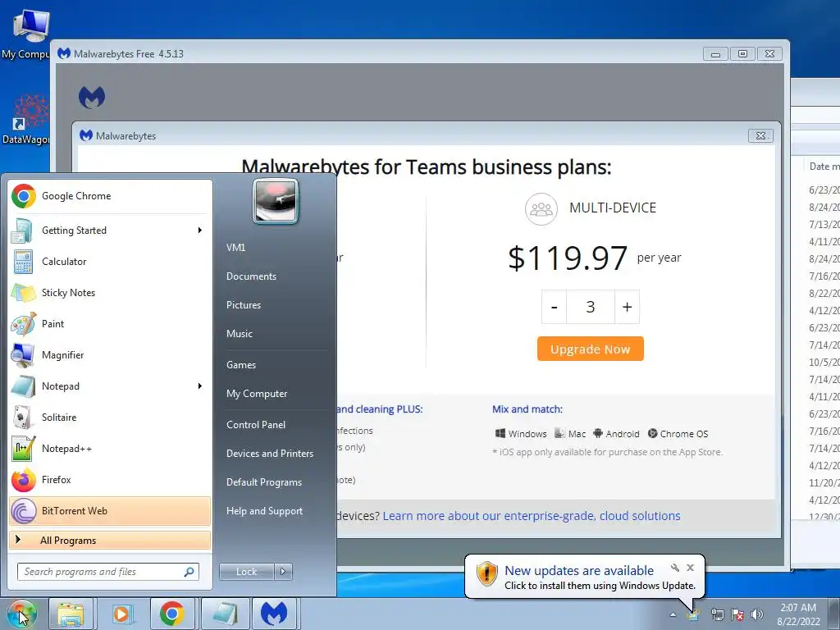
Task: Open the VM1 user folder
Action: pyautogui.click(x=235, y=248)
